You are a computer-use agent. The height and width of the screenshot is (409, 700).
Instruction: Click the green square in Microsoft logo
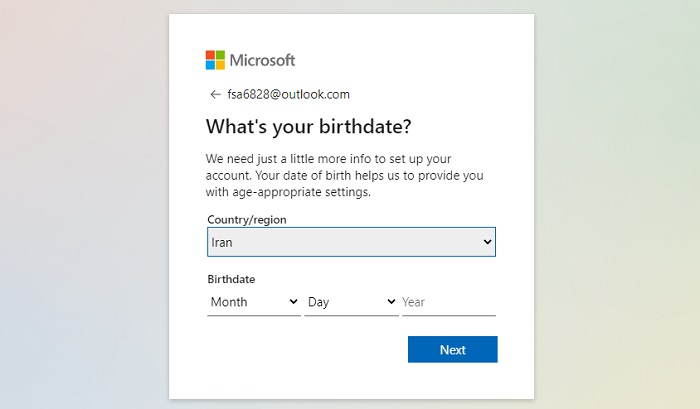(x=220, y=55)
